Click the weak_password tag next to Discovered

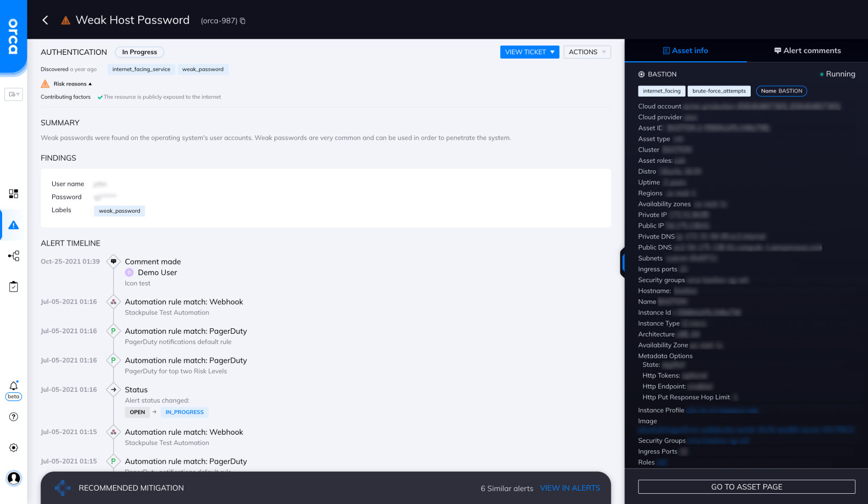tap(203, 69)
